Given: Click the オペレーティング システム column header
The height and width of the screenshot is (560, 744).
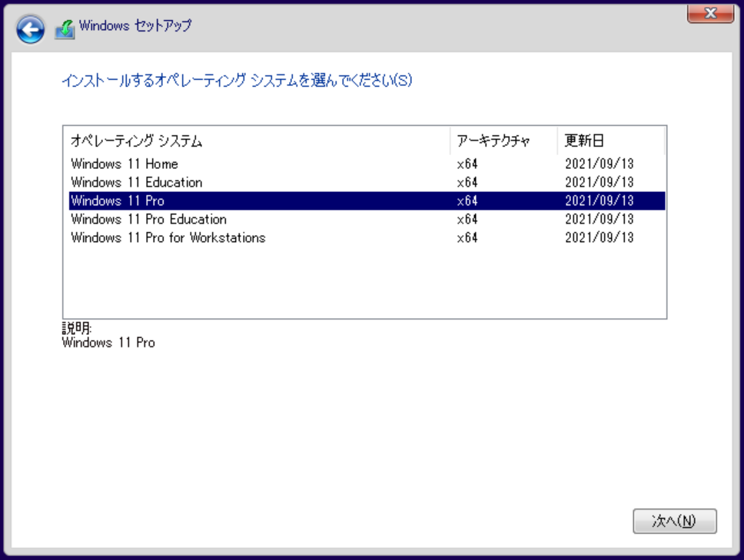Looking at the screenshot, I should point(257,141).
